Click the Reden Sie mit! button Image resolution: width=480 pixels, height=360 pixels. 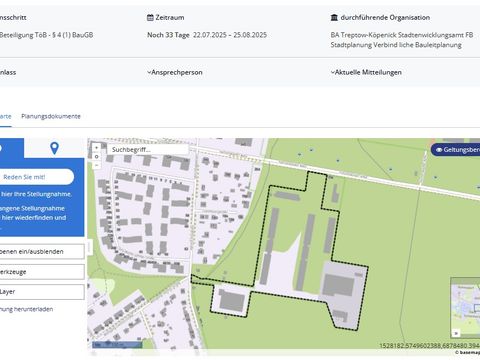pyautogui.click(x=36, y=177)
